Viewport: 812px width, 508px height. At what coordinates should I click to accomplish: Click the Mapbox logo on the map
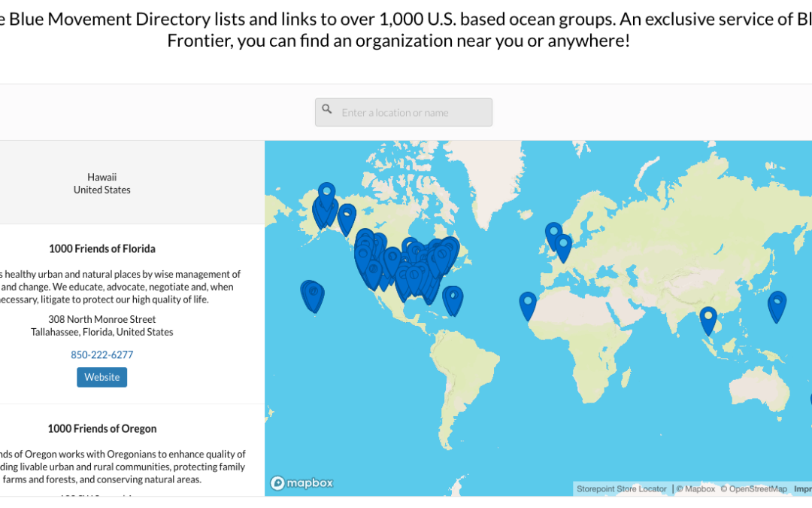[301, 483]
